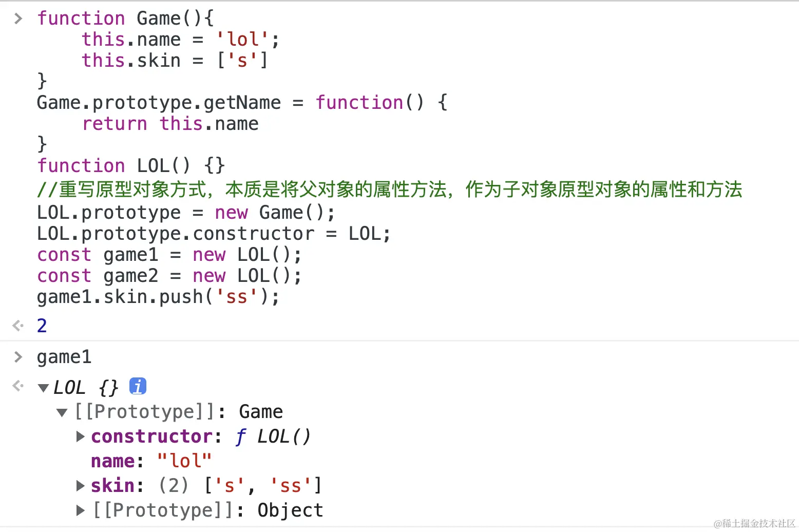Click the game1.skin.push('ss') line

[158, 297]
